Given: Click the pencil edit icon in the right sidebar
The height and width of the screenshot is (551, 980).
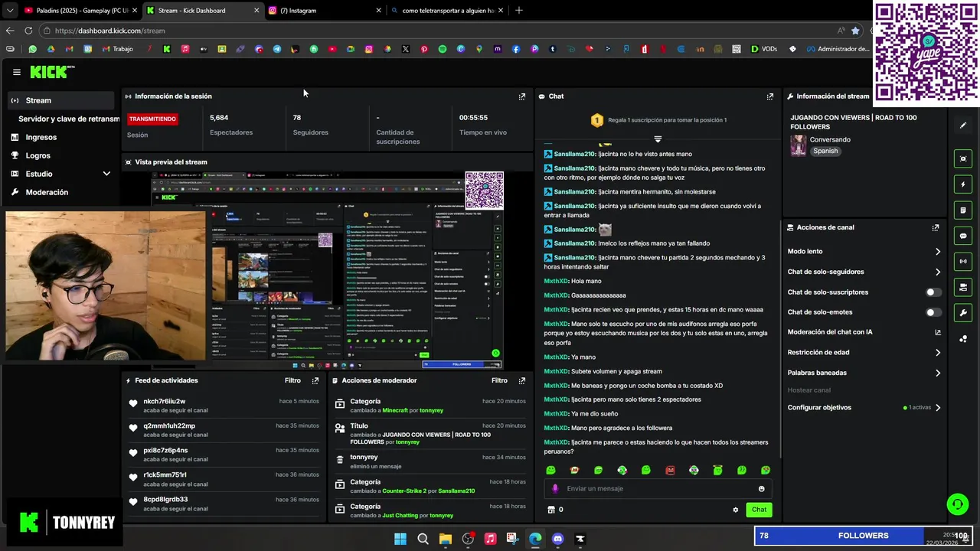Looking at the screenshot, I should (x=963, y=125).
